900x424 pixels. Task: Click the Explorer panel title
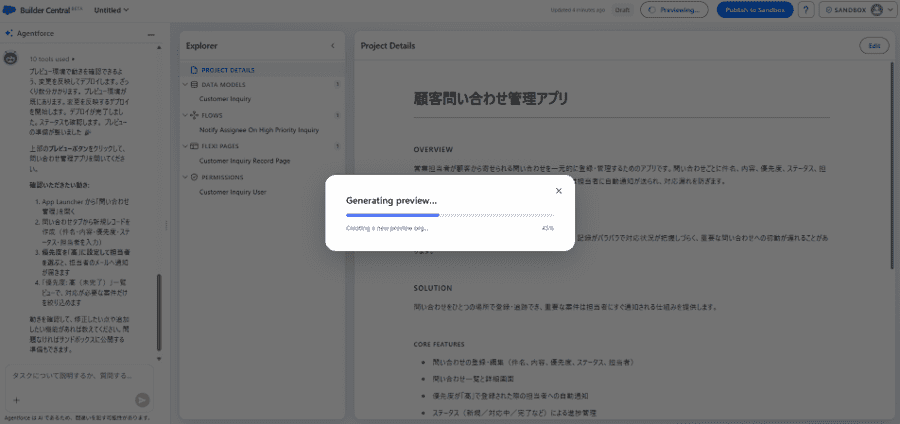click(201, 46)
